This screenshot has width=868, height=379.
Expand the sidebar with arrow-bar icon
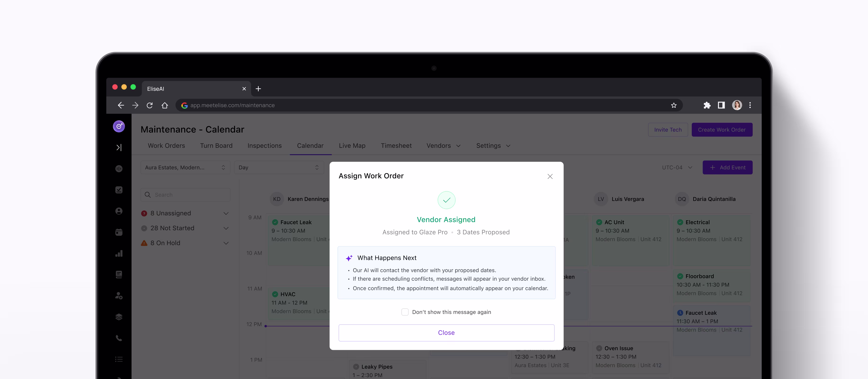click(119, 148)
